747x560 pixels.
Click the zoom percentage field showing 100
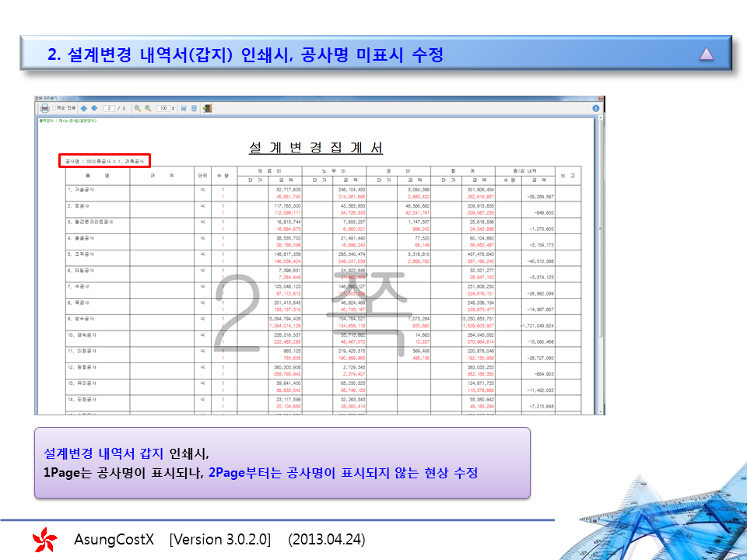[163, 108]
